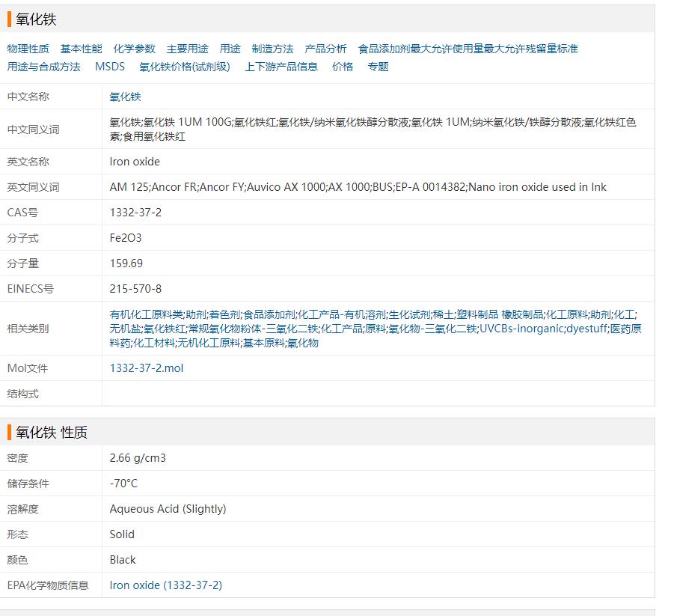
Task: Go to 主要用途 section
Action: point(188,49)
